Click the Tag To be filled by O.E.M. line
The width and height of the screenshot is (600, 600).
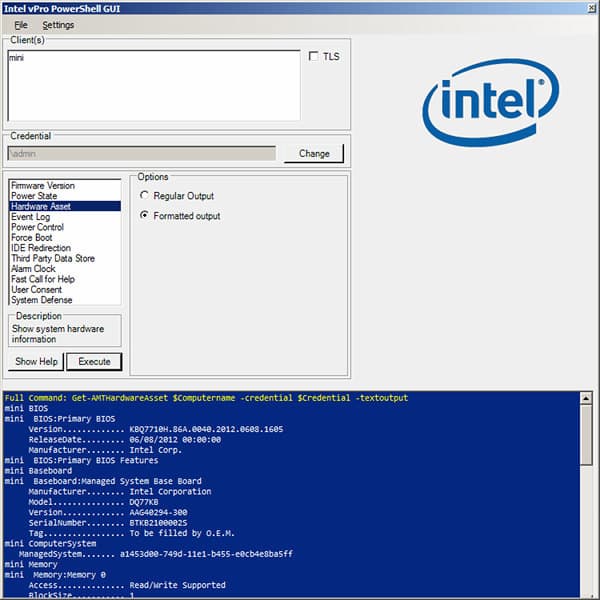point(132,533)
